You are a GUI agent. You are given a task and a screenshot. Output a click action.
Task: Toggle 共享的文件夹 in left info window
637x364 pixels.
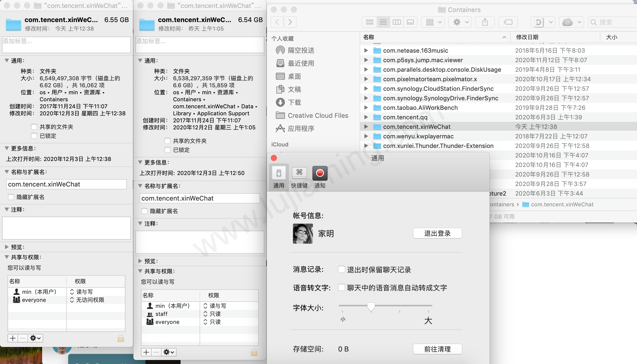[x=34, y=127]
